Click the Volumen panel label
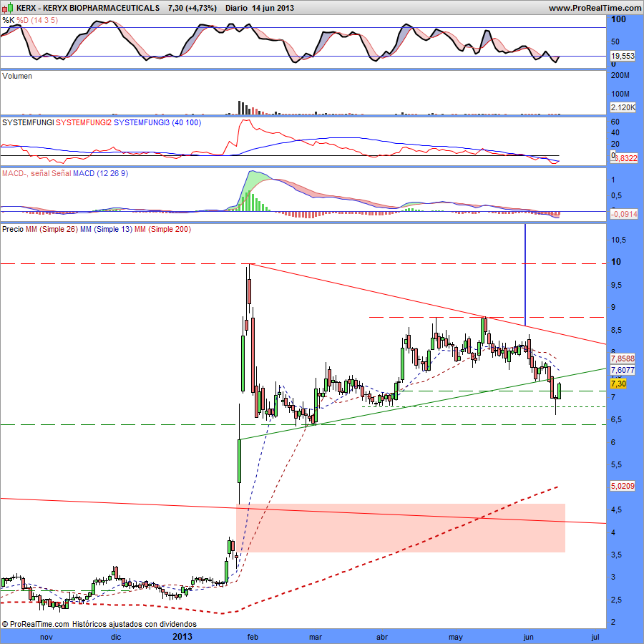This screenshot has height=644, width=644. 17,76
